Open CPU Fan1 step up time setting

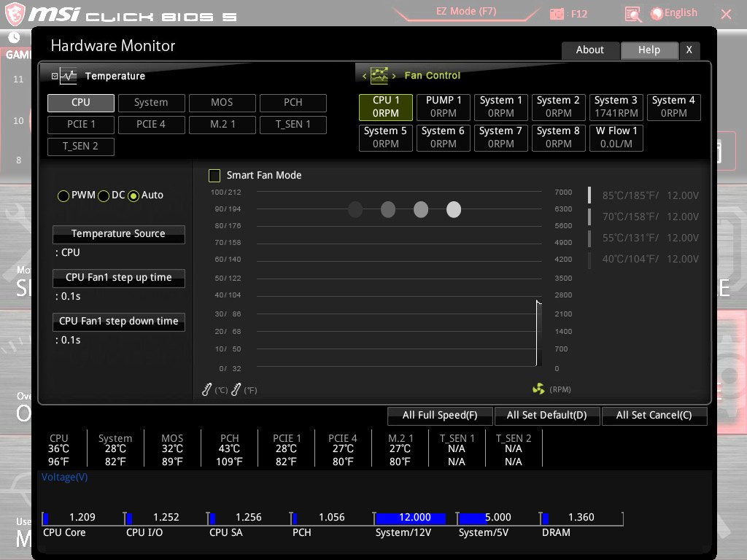[x=118, y=278]
